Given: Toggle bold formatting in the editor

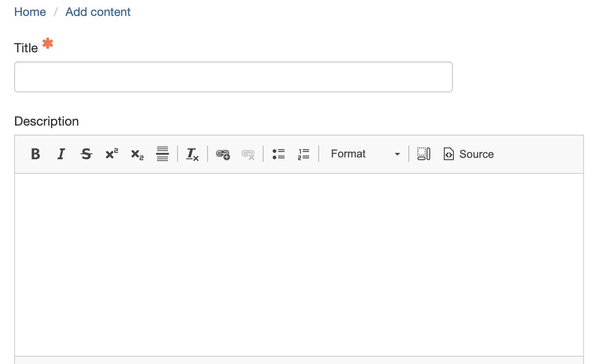Looking at the screenshot, I should coord(35,154).
